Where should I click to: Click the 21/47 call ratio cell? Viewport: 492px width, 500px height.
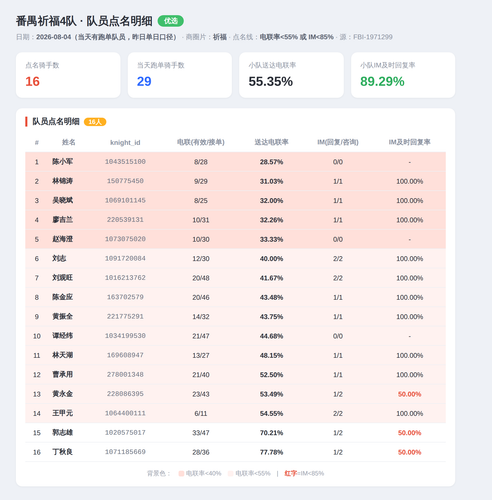coord(201,336)
